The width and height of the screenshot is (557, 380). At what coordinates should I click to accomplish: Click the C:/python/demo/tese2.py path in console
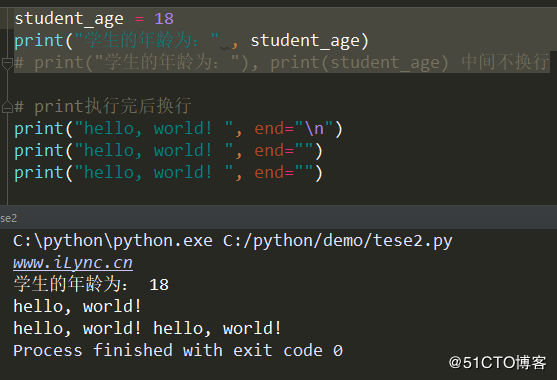337,241
